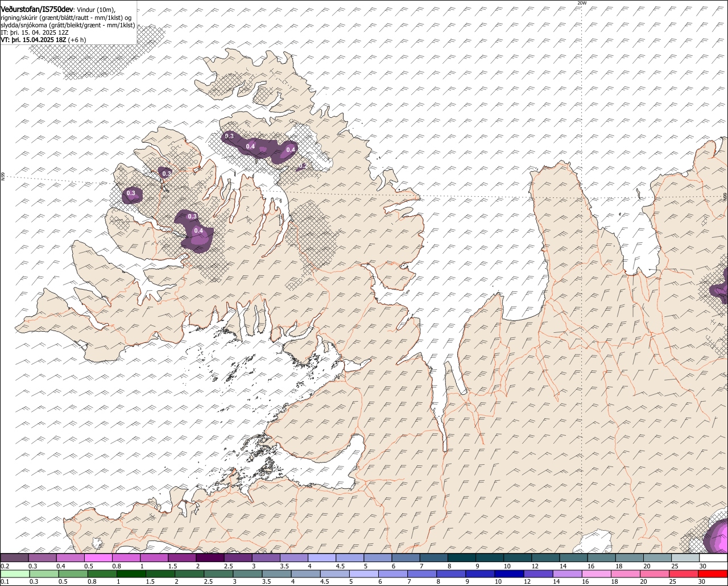728x586 pixels.
Task: Click the 'IT: þri. 15. 04. 2025 12Z' line
Action: 35,32
